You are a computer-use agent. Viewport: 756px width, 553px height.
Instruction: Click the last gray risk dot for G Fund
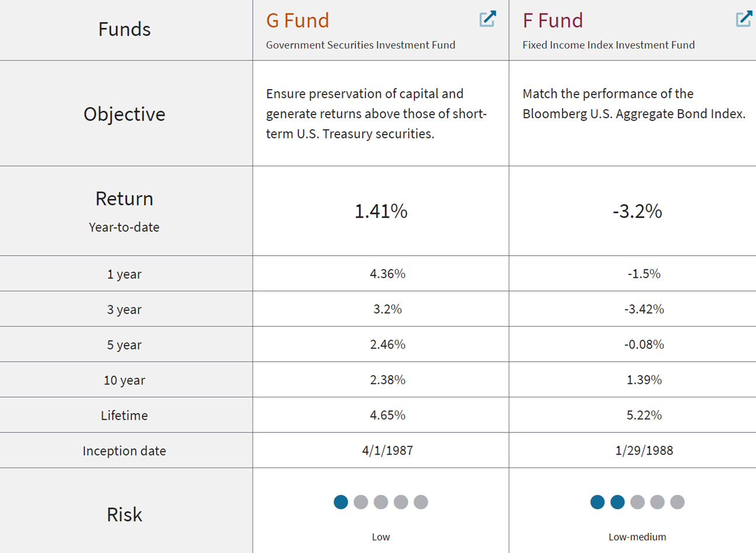422,502
